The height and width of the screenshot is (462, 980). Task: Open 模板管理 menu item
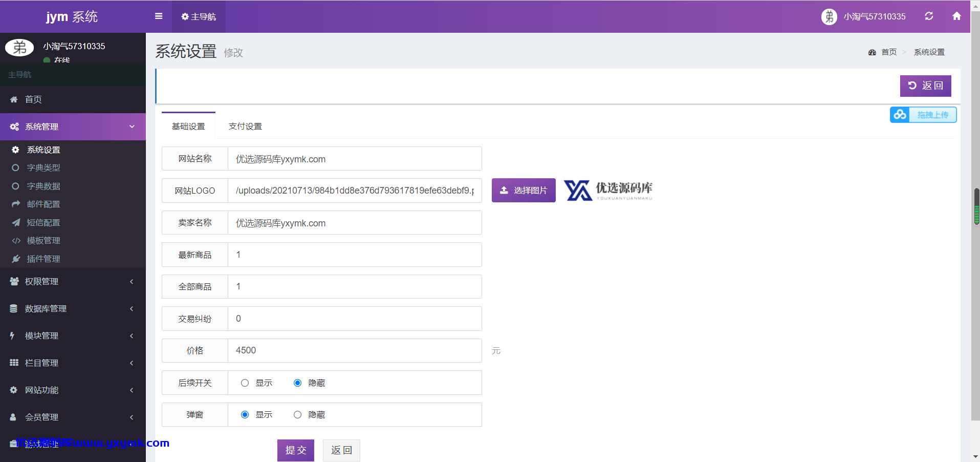(73, 241)
